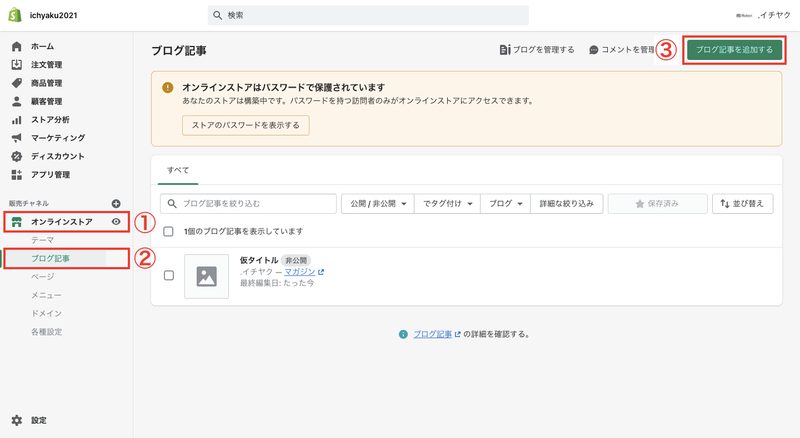Screen dimensions: 800x438
Task: Click the magnifier icon in top search
Action: click(217, 15)
